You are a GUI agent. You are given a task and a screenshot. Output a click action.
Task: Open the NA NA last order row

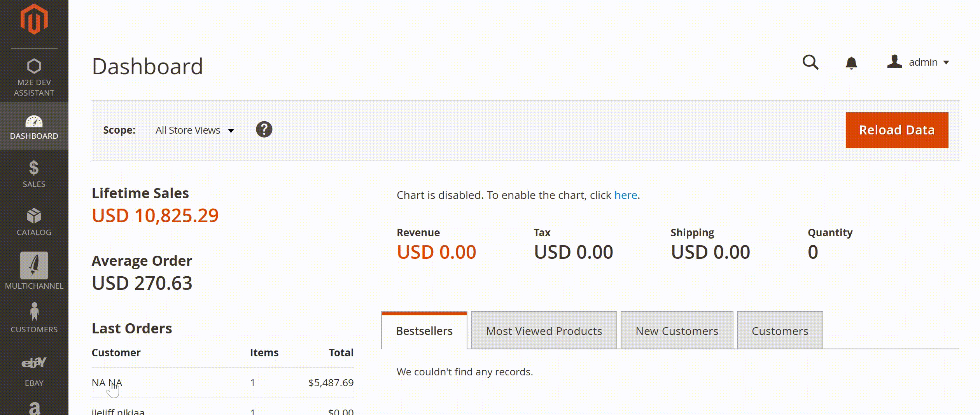click(x=107, y=383)
